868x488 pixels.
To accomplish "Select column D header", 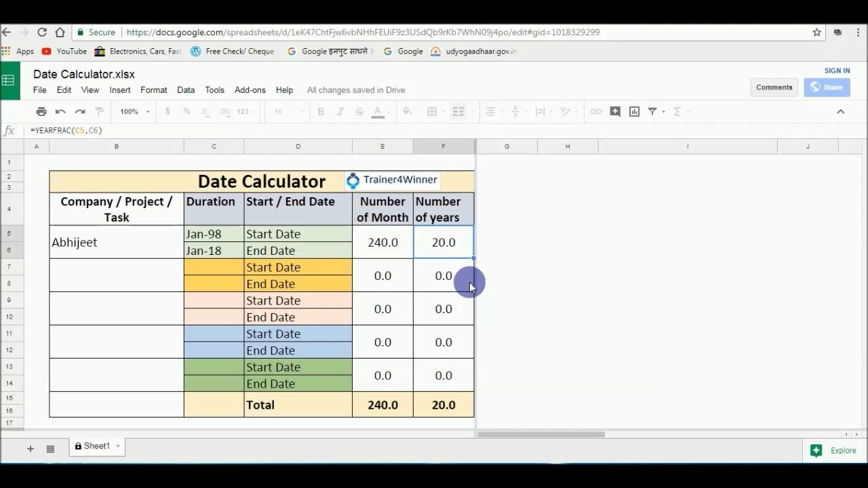I will (298, 146).
